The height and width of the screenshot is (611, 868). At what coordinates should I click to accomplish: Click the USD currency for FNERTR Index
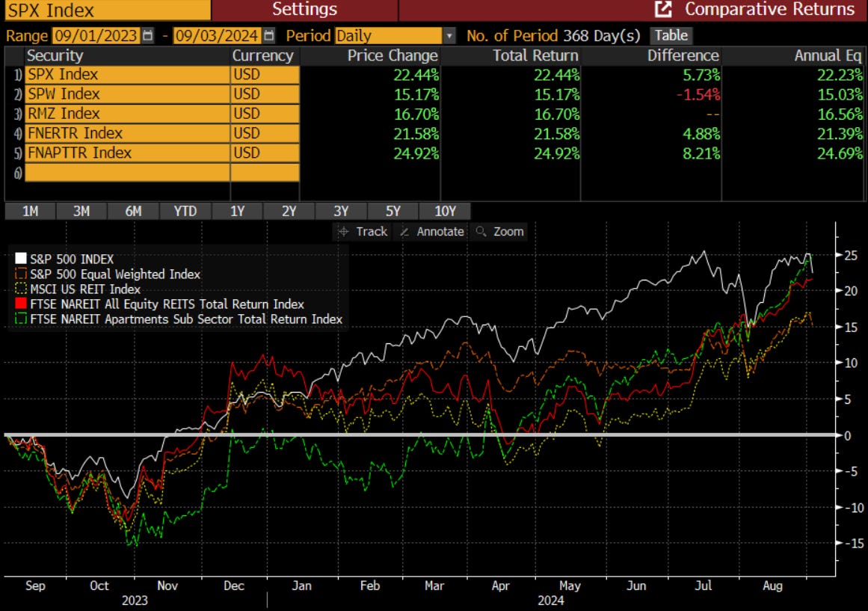click(x=265, y=134)
